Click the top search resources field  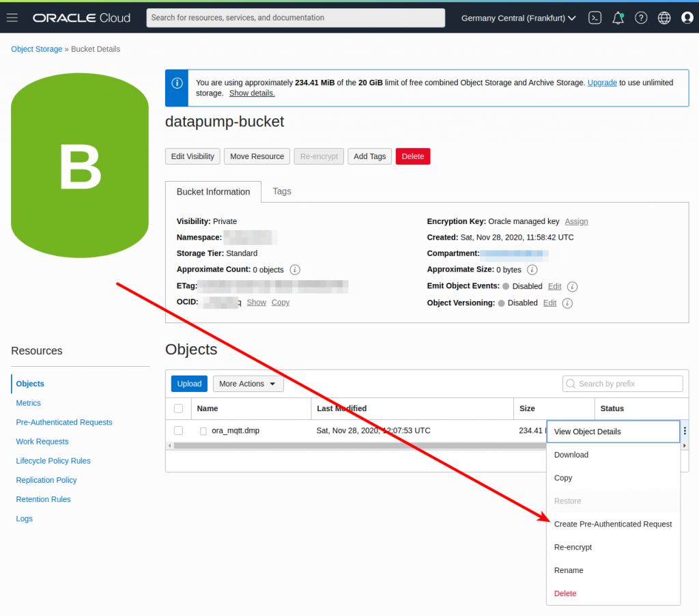pyautogui.click(x=296, y=18)
